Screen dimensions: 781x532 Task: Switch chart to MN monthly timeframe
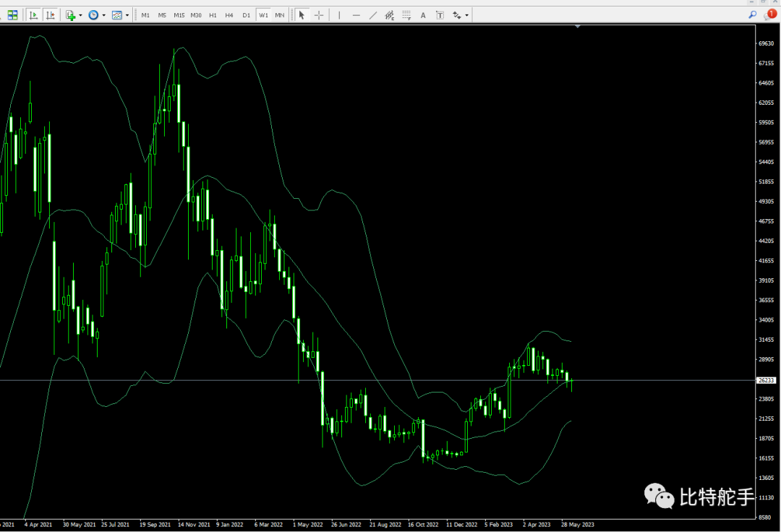point(279,15)
